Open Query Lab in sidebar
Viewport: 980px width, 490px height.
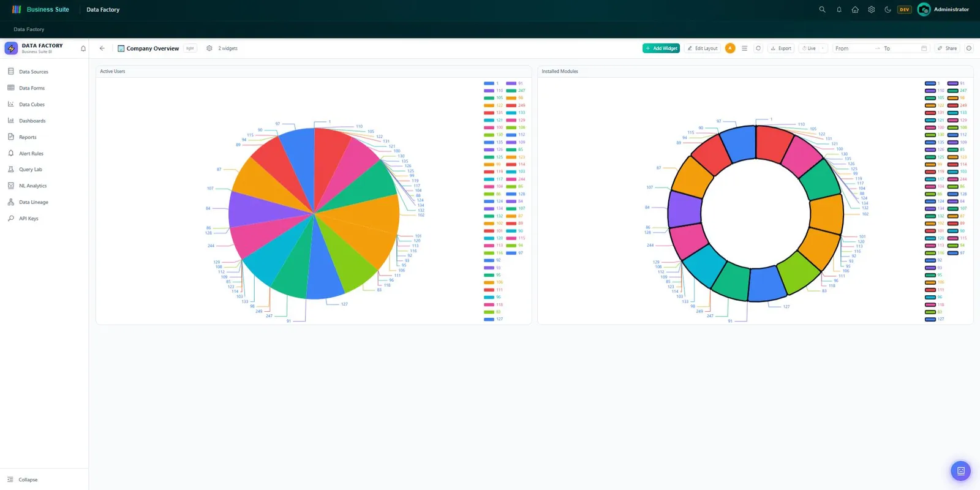click(44, 170)
